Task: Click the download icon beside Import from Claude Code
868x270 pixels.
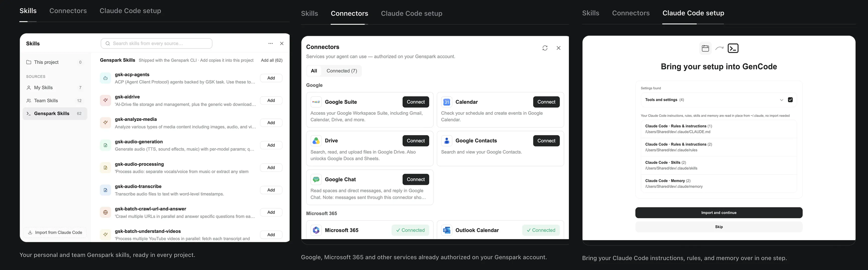Action: tap(30, 232)
